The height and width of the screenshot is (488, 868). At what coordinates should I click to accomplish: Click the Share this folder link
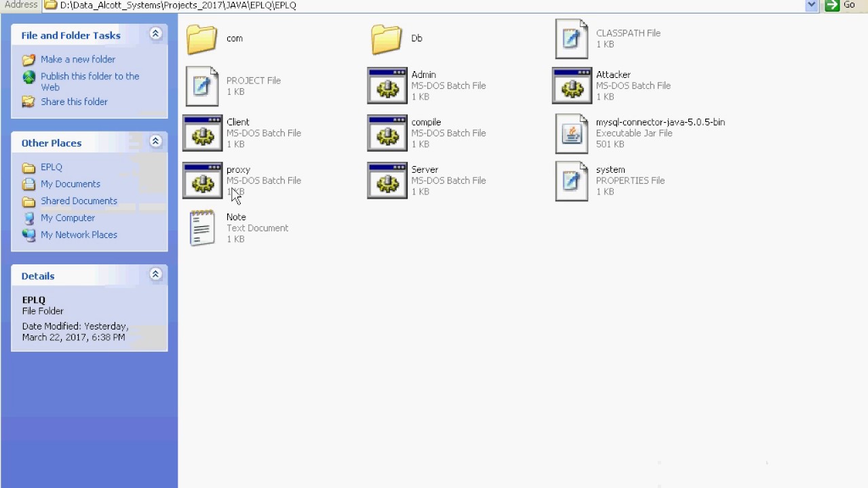(x=74, y=102)
